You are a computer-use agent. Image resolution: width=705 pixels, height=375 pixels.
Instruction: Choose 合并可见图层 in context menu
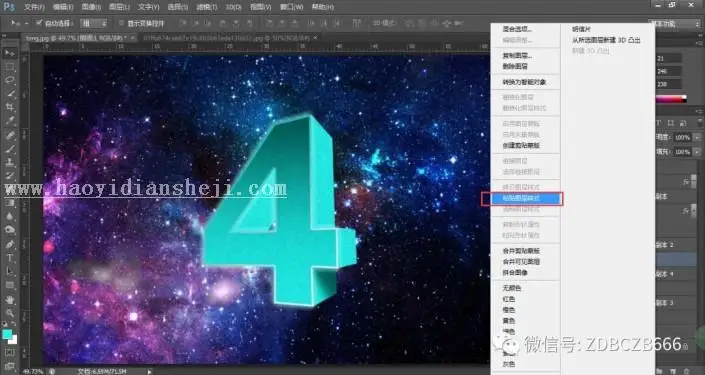click(521, 262)
